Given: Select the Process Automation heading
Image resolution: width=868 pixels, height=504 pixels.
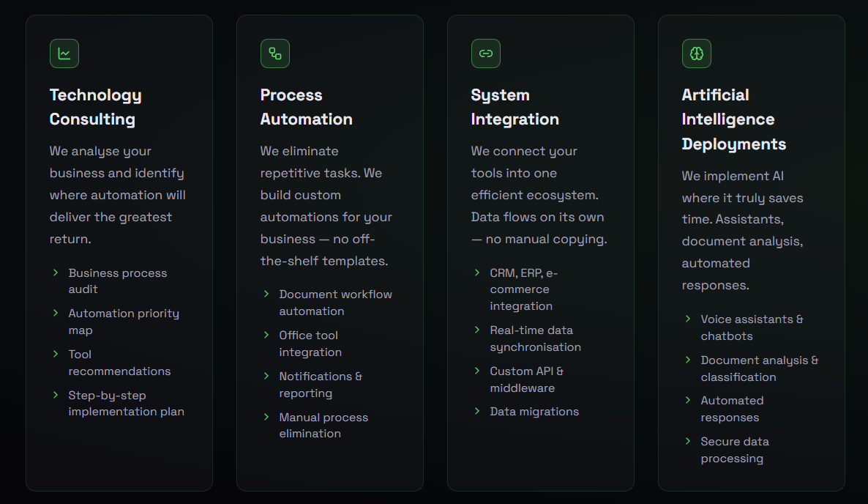Looking at the screenshot, I should 306,107.
